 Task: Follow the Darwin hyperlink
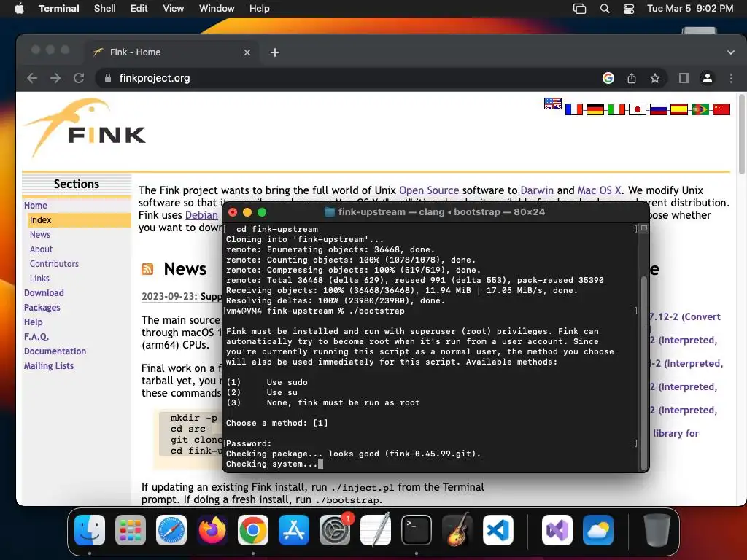[x=537, y=190]
